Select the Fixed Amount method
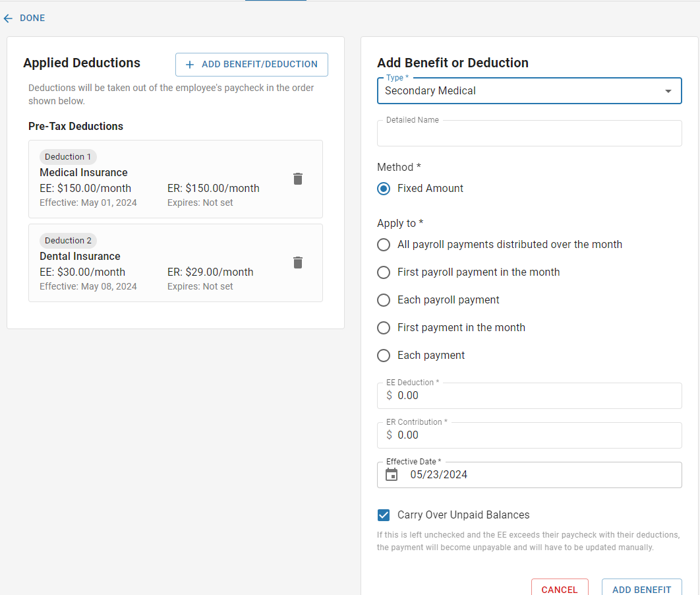Image resolution: width=700 pixels, height=595 pixels. (384, 189)
